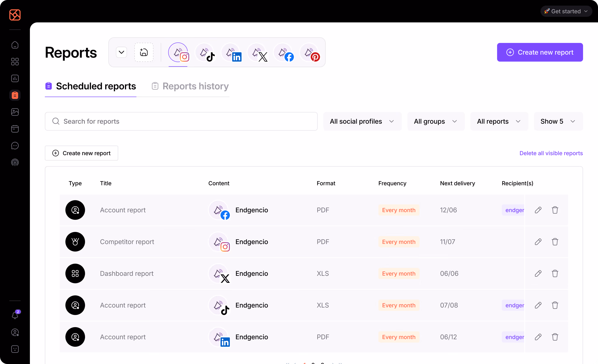The height and width of the screenshot is (364, 598).
Task: Delete the Account report due 06/12
Action: click(x=555, y=337)
